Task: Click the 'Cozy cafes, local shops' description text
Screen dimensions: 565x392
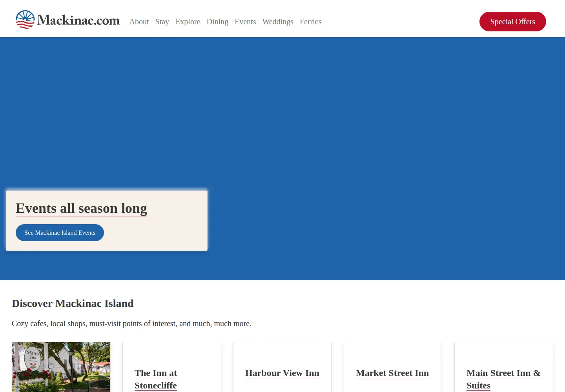Action: tap(131, 323)
